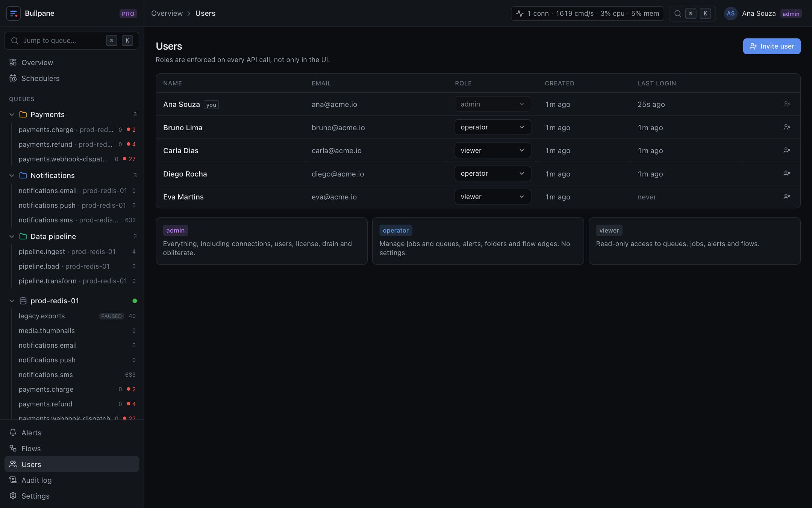The height and width of the screenshot is (508, 812).
Task: Click the PRO badge next to Bullpane
Action: 128,14
